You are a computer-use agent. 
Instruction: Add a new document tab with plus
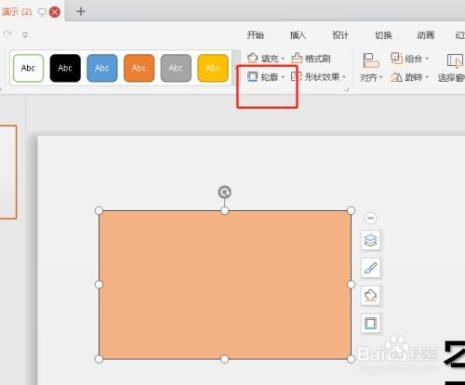(x=80, y=12)
